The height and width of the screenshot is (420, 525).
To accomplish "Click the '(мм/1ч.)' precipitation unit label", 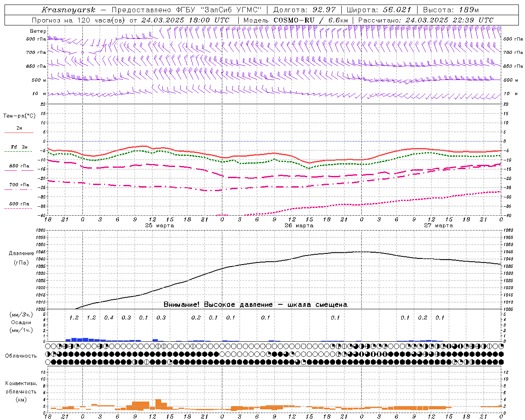I will pyautogui.click(x=21, y=330).
